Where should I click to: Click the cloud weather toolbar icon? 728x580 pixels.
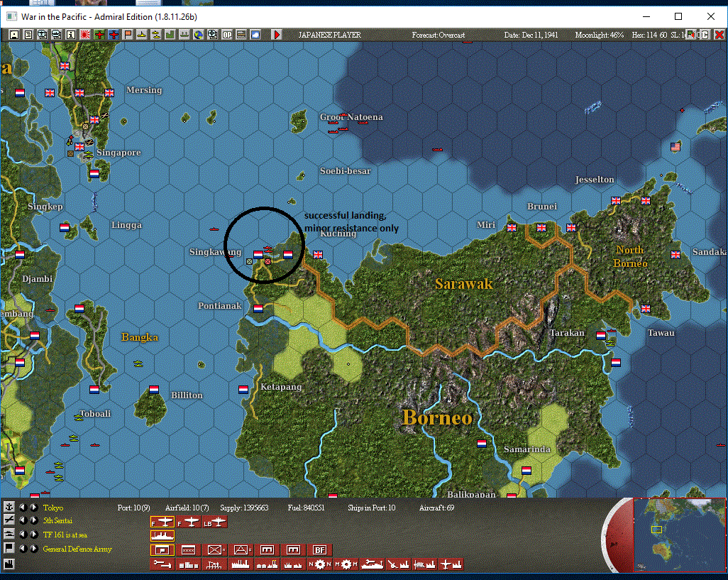click(255, 34)
